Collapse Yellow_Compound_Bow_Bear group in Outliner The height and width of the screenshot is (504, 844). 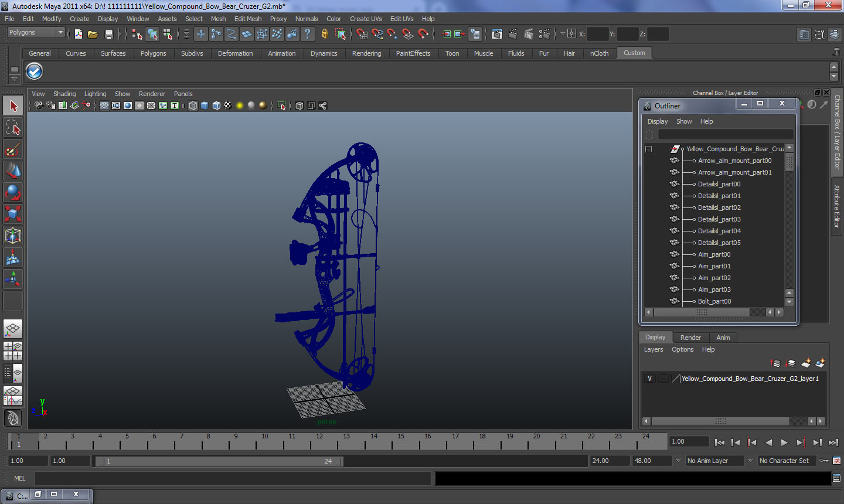click(x=648, y=149)
